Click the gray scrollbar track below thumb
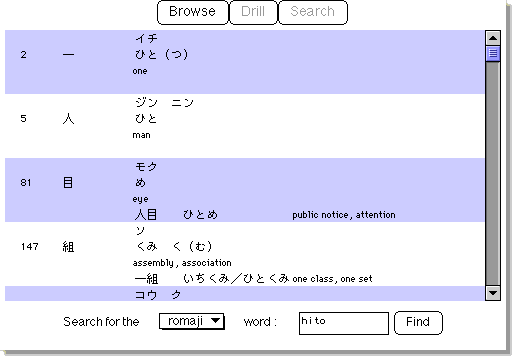516x360 pixels. coord(493,173)
